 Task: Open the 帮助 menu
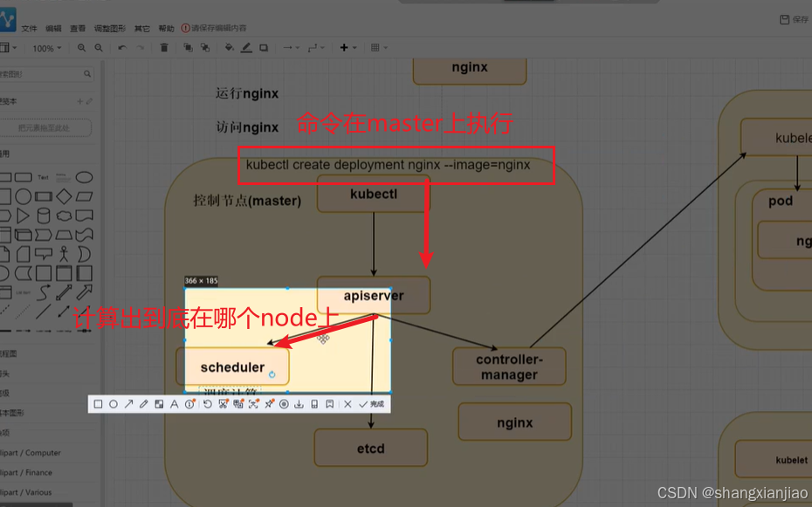(166, 29)
